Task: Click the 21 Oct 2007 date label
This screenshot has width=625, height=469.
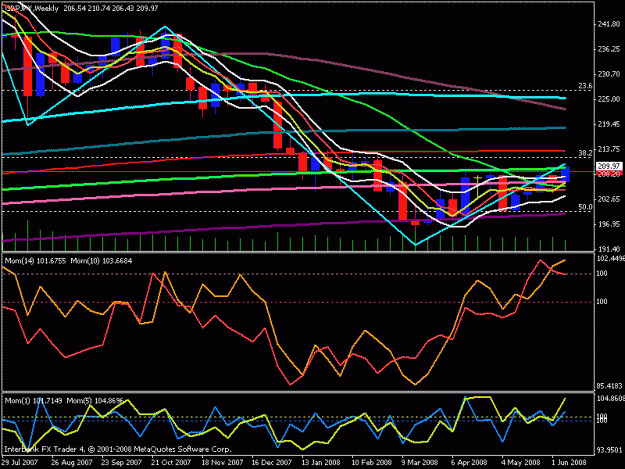Action: tap(171, 463)
